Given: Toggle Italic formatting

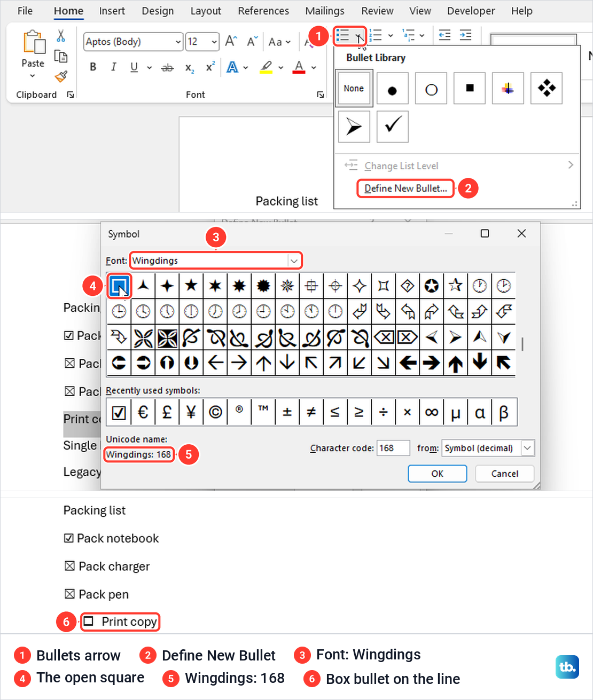Looking at the screenshot, I should pos(113,67).
